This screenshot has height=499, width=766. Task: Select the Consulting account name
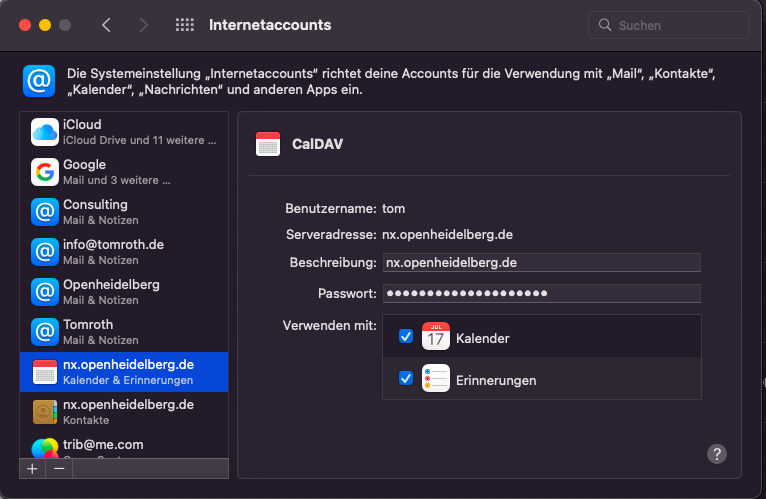point(95,204)
